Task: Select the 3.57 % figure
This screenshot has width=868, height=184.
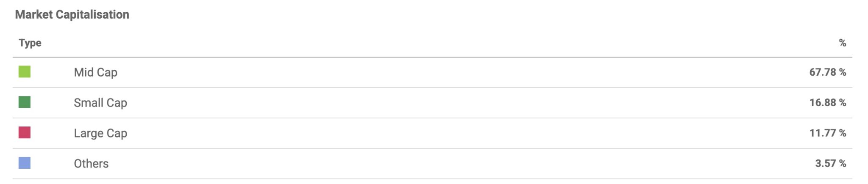Action: coord(831,164)
